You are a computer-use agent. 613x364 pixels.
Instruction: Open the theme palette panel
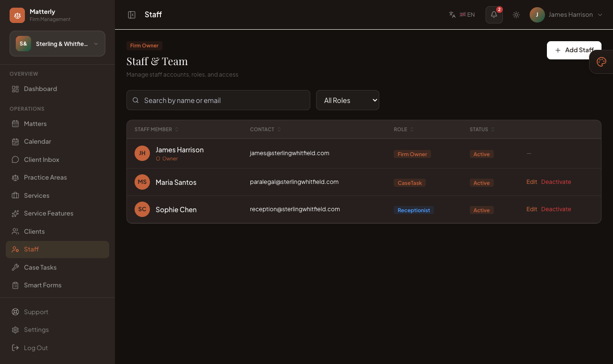[x=602, y=62]
